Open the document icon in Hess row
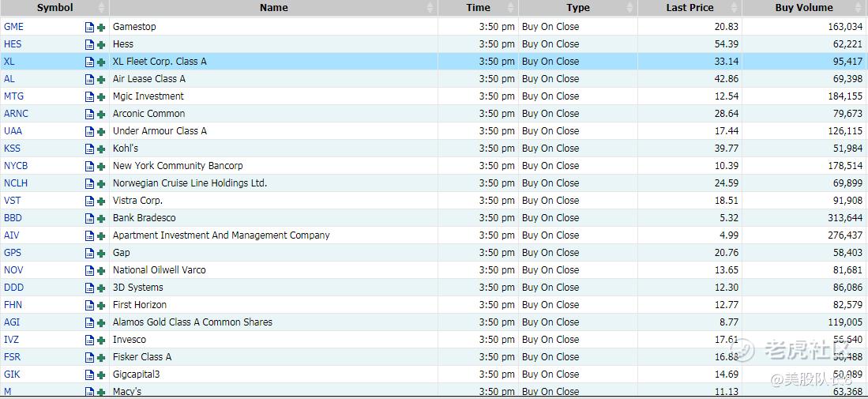 [89, 45]
